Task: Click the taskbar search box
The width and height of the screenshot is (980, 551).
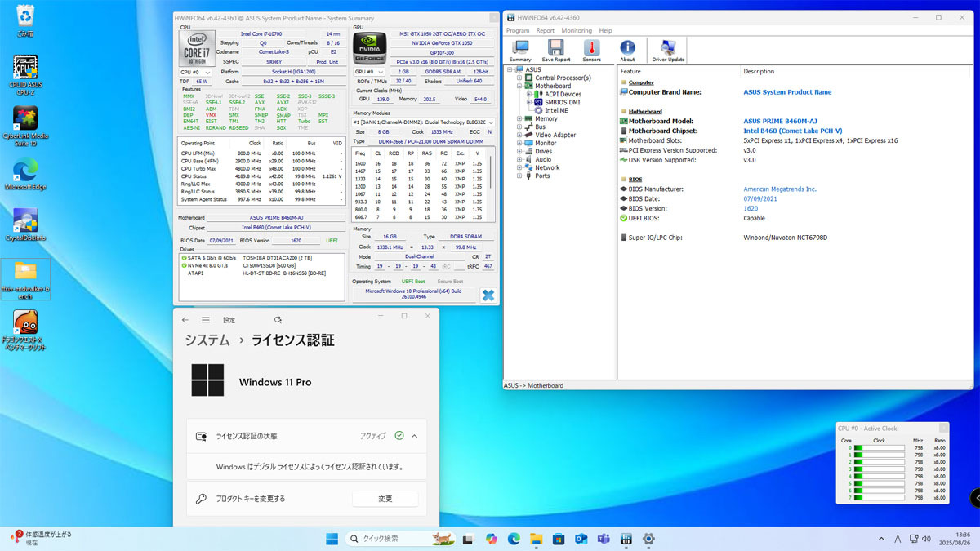Action: [399, 539]
